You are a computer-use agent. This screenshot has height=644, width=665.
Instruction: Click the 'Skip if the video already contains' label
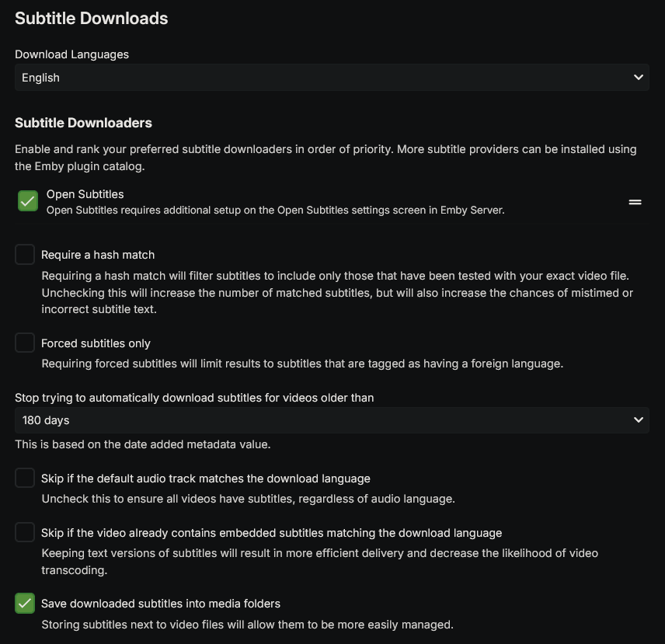(x=271, y=533)
